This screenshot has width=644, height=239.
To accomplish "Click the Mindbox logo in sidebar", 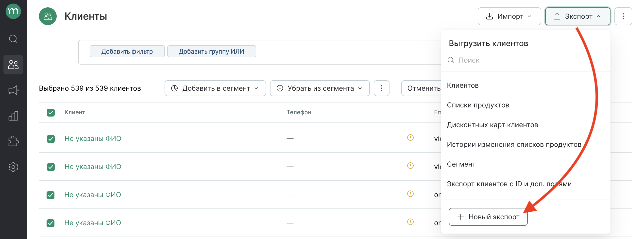I will click(13, 11).
